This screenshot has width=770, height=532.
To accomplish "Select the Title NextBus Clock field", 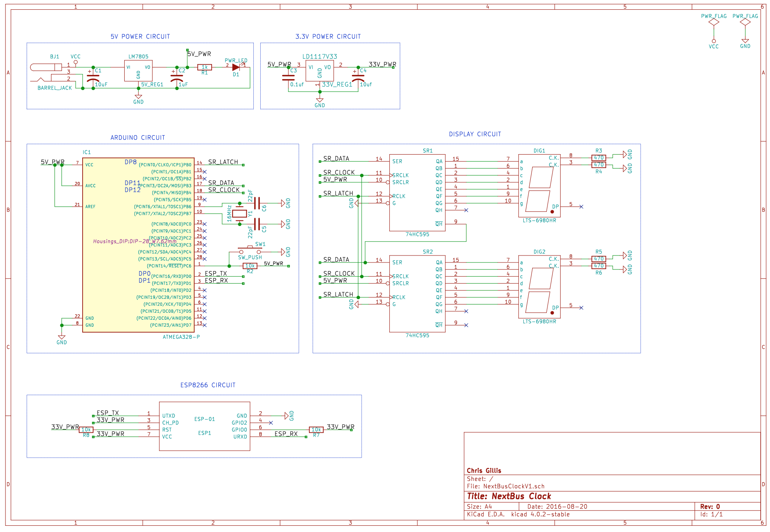I will click(509, 497).
